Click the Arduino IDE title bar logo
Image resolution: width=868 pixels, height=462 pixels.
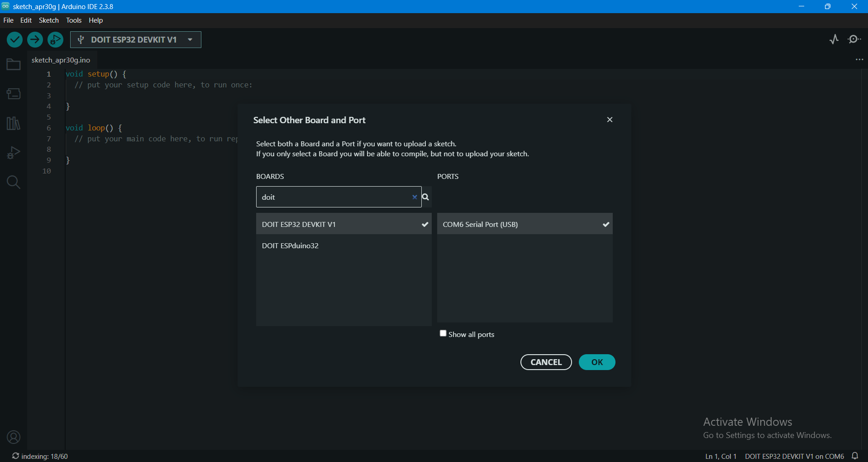[5, 6]
